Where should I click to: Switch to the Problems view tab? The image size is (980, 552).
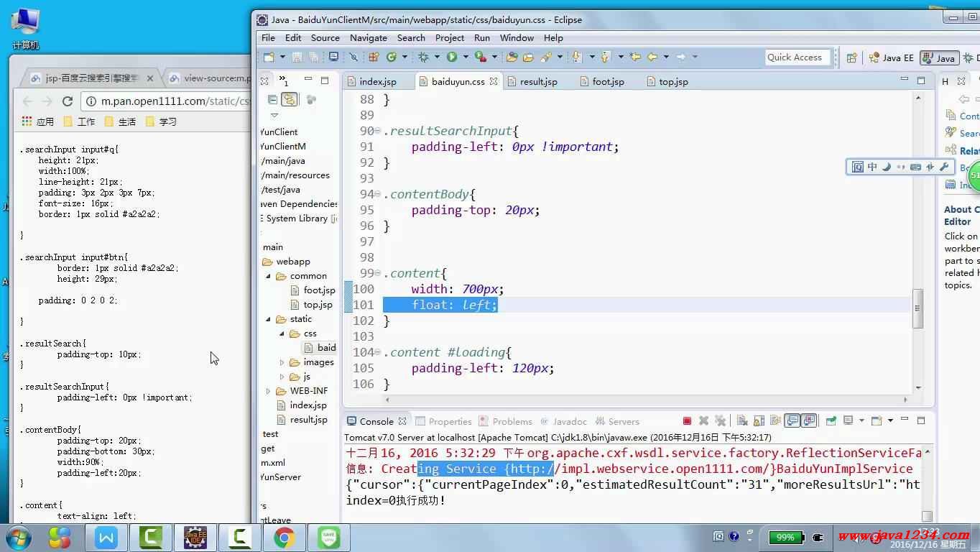[x=505, y=422]
